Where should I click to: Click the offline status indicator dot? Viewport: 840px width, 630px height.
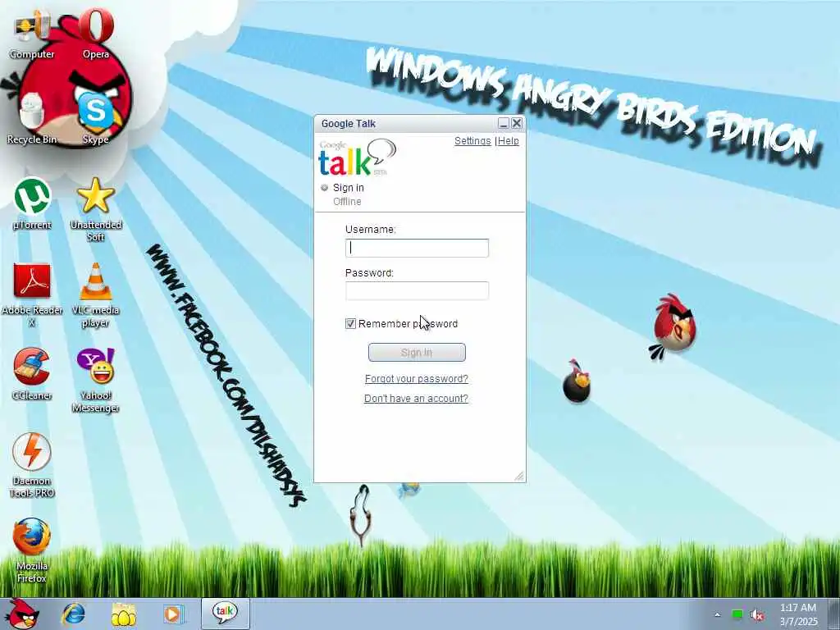[324, 188]
